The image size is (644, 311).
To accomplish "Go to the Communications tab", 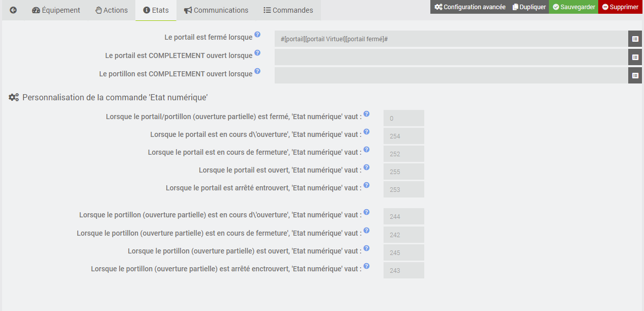I will [x=216, y=10].
